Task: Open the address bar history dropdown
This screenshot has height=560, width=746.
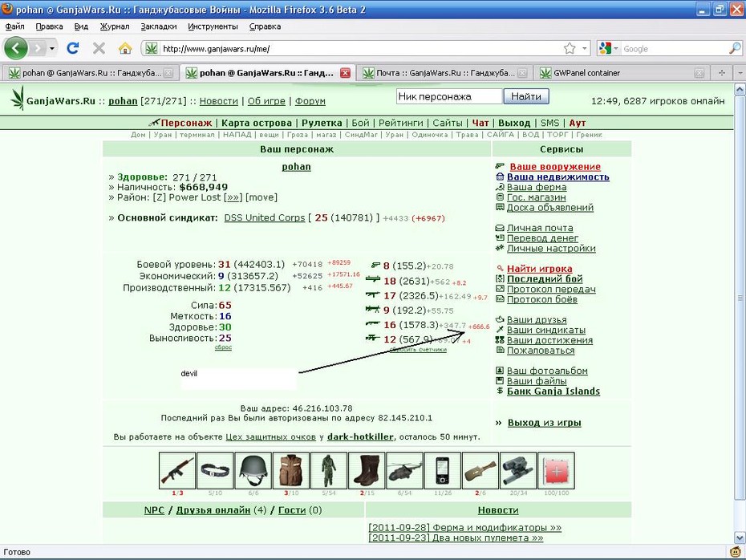Action: [584, 48]
